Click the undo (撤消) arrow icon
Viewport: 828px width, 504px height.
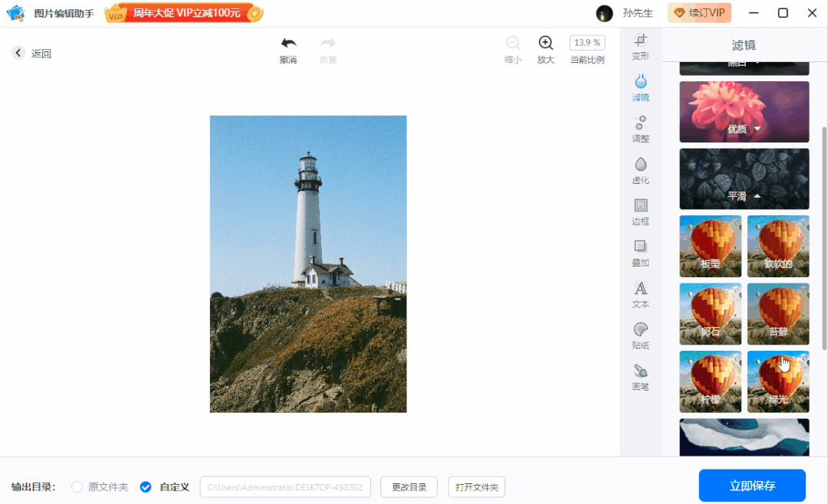click(x=288, y=44)
